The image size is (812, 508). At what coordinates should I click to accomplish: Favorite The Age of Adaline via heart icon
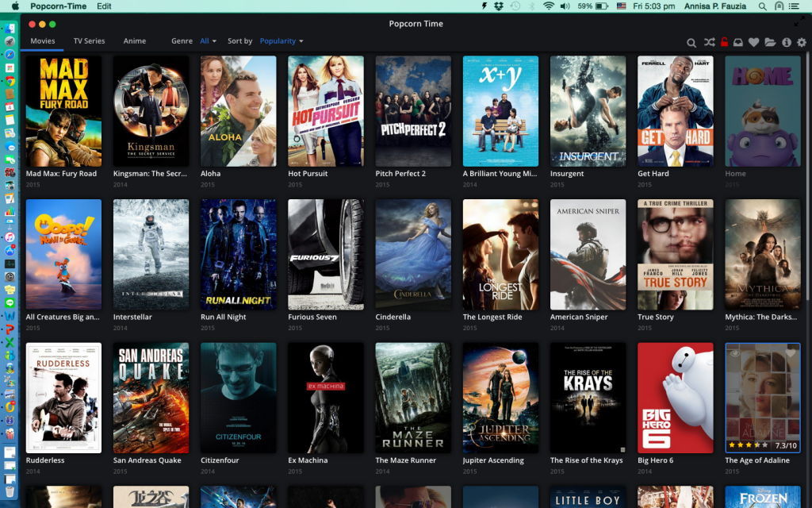pos(791,353)
